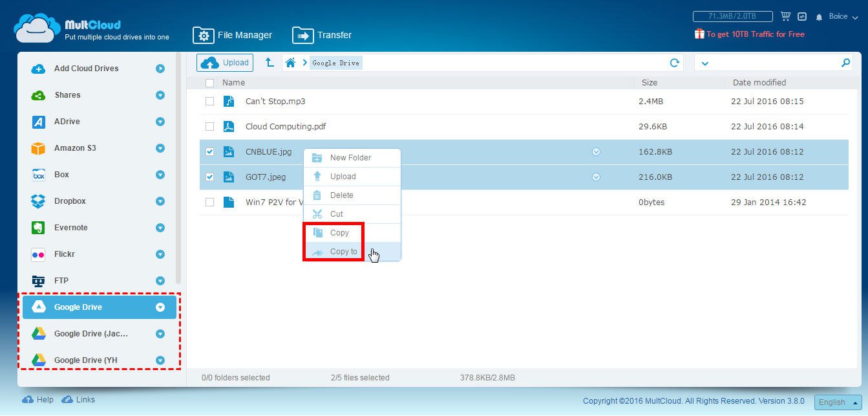
Task: Click the FTP sidebar icon
Action: pyautogui.click(x=38, y=281)
